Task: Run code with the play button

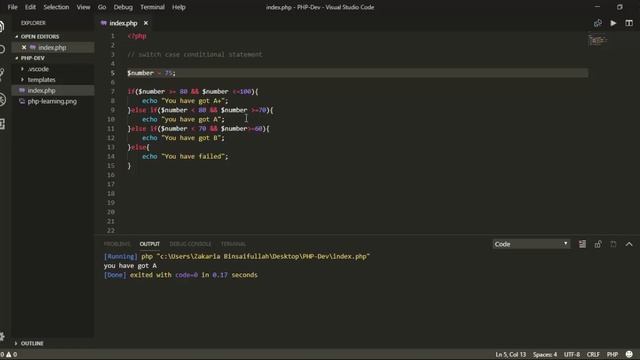Action: click(613, 23)
